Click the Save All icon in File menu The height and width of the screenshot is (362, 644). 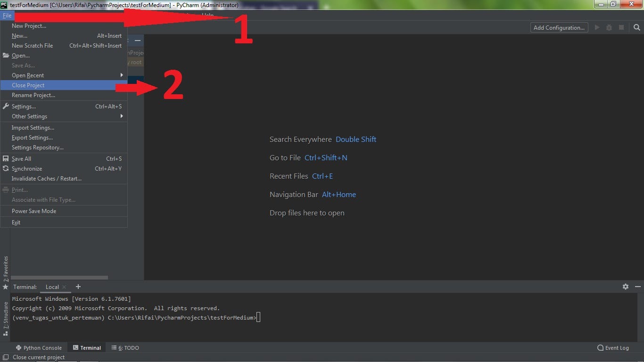5,158
